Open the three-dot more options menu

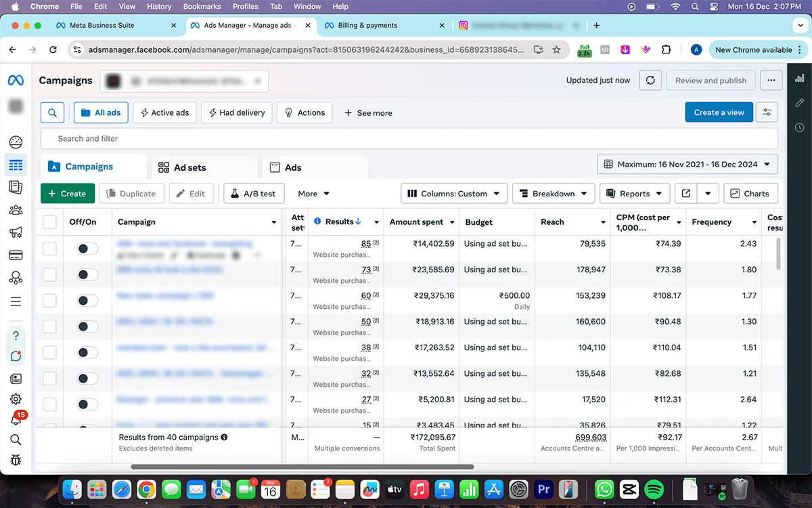tap(771, 81)
